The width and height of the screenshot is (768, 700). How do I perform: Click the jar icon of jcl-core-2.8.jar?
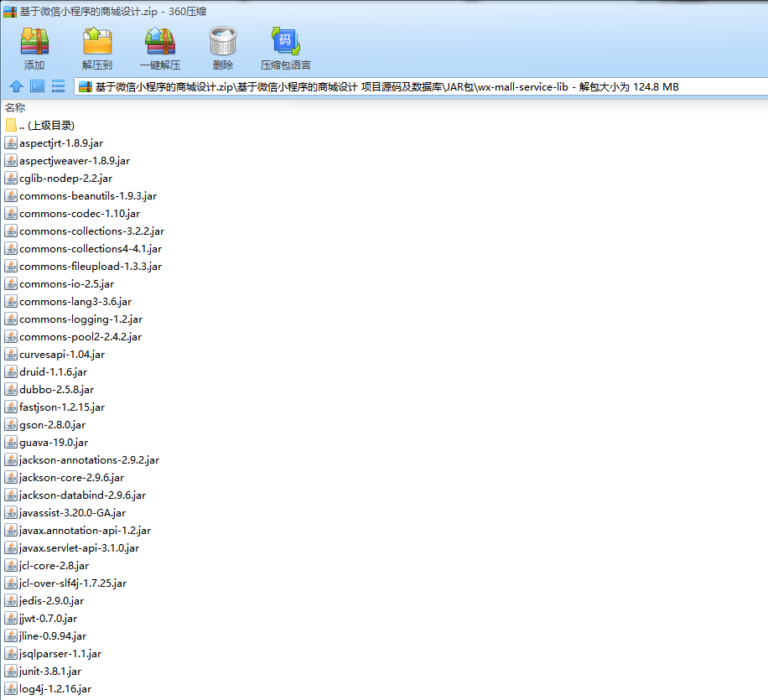click(x=11, y=566)
